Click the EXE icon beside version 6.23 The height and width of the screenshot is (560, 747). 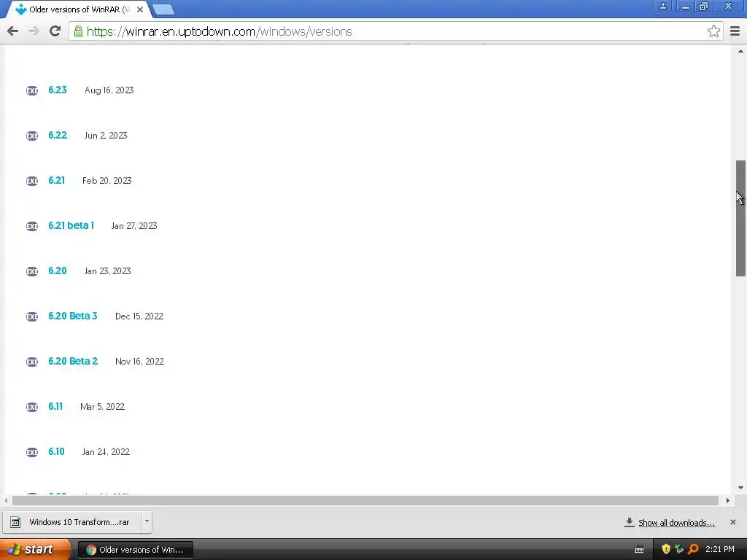point(32,90)
